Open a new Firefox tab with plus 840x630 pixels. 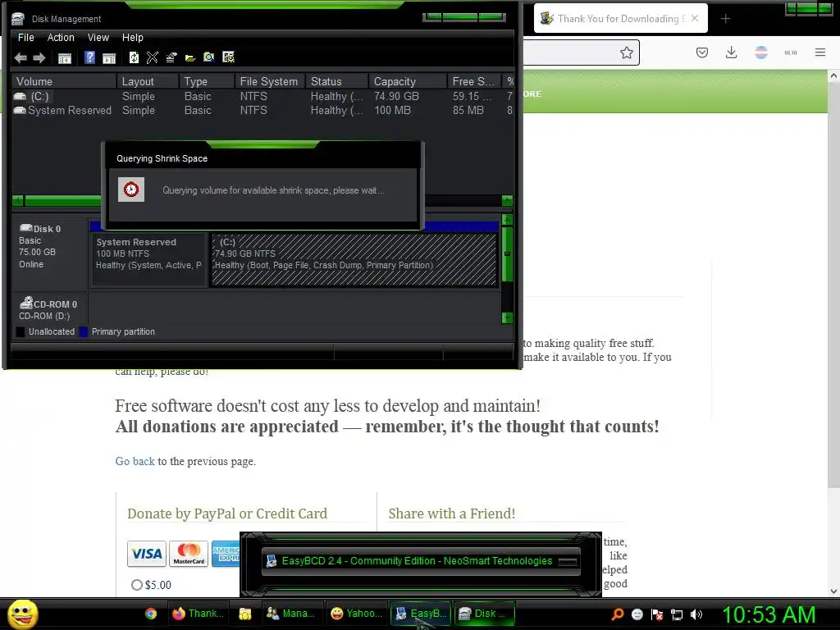[725, 19]
